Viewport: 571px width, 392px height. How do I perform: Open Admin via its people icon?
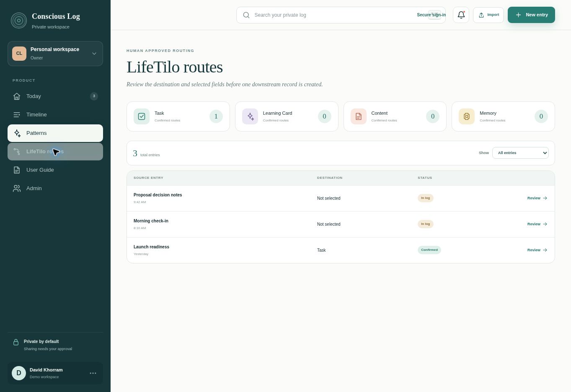(17, 188)
